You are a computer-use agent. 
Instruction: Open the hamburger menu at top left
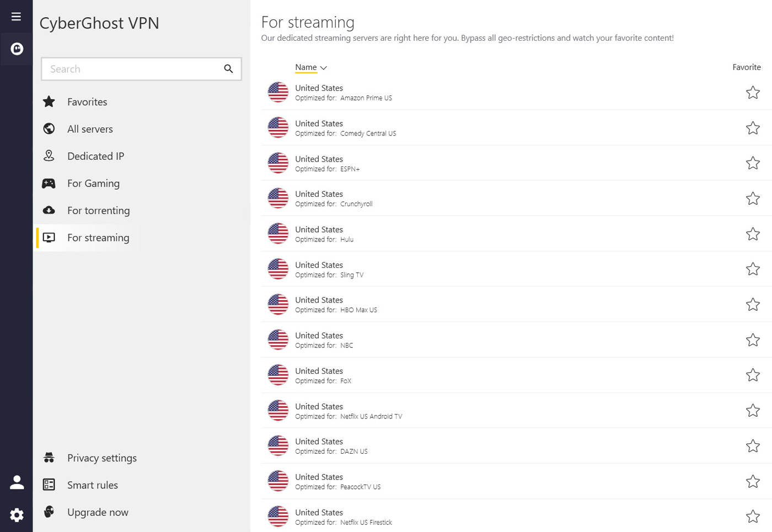pos(15,15)
